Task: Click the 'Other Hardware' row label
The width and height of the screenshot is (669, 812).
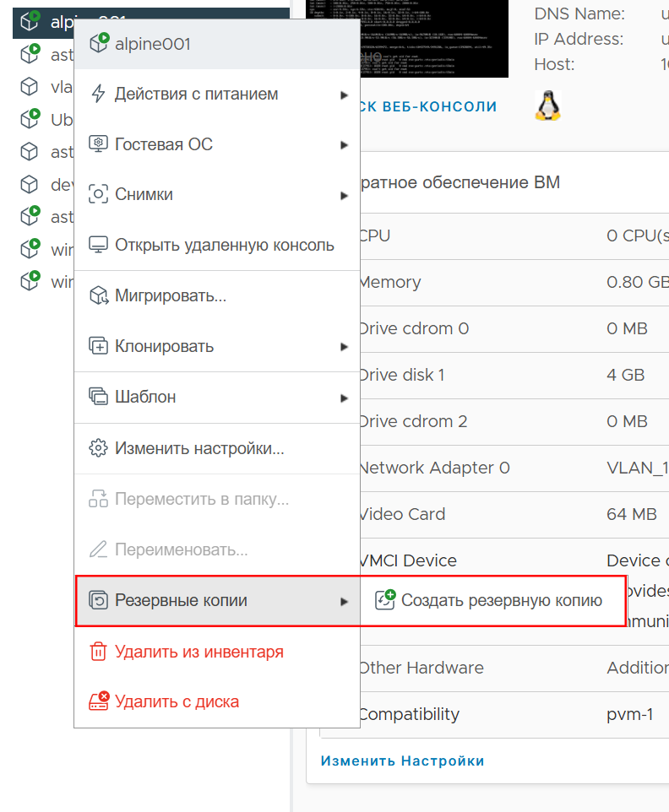Action: (422, 668)
